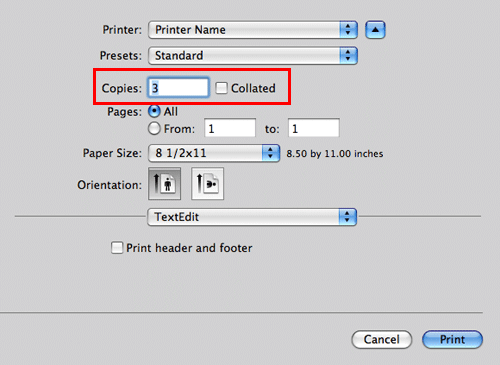Select Landscape orientation icon
The image size is (500, 365).
tap(207, 184)
